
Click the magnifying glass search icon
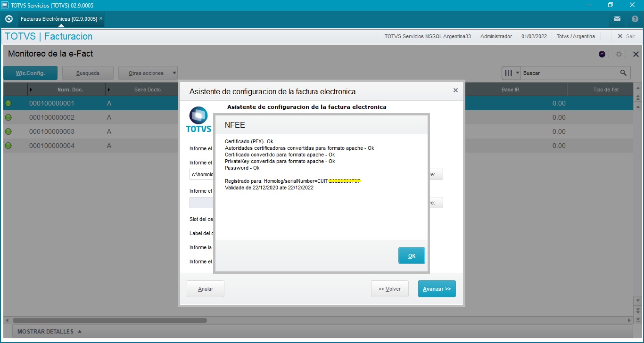tap(623, 73)
